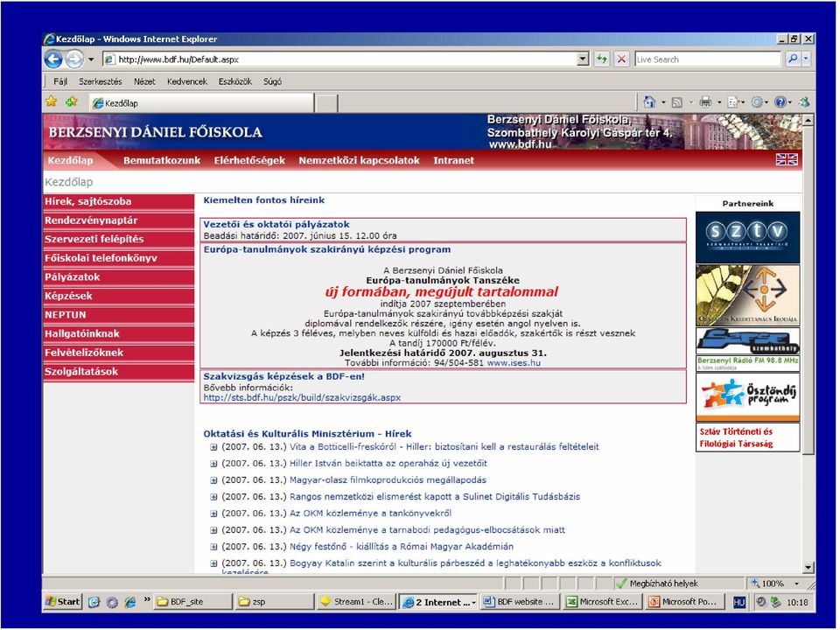840x630 pixels.
Task: Open the address bar history dropdown
Action: pyautogui.click(x=584, y=59)
